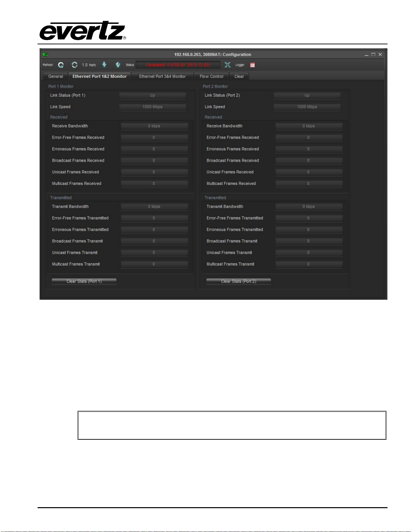Click Port 2 'Broadcast Frames Transmit' label
Image resolution: width=411 pixels, height=532 pixels.
[232, 241]
